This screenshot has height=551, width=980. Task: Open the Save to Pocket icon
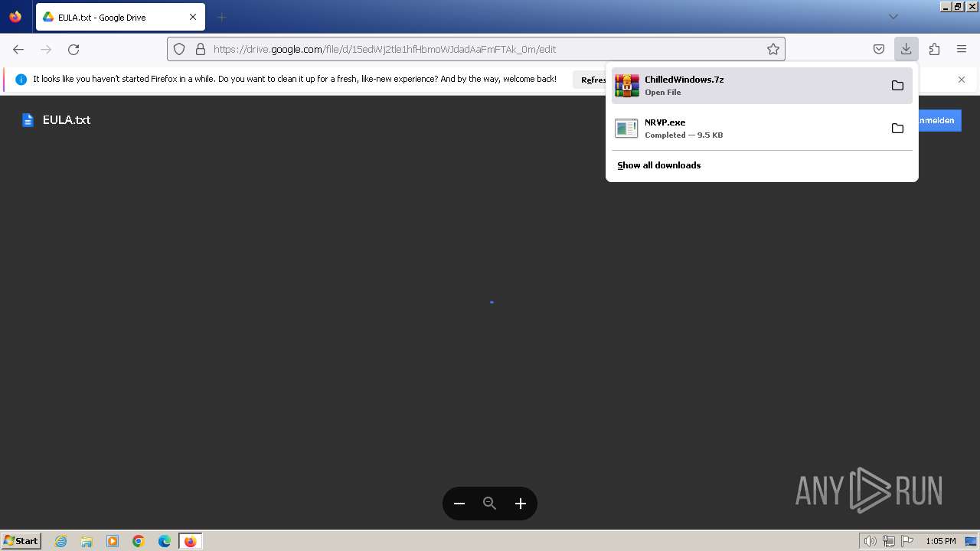879,49
